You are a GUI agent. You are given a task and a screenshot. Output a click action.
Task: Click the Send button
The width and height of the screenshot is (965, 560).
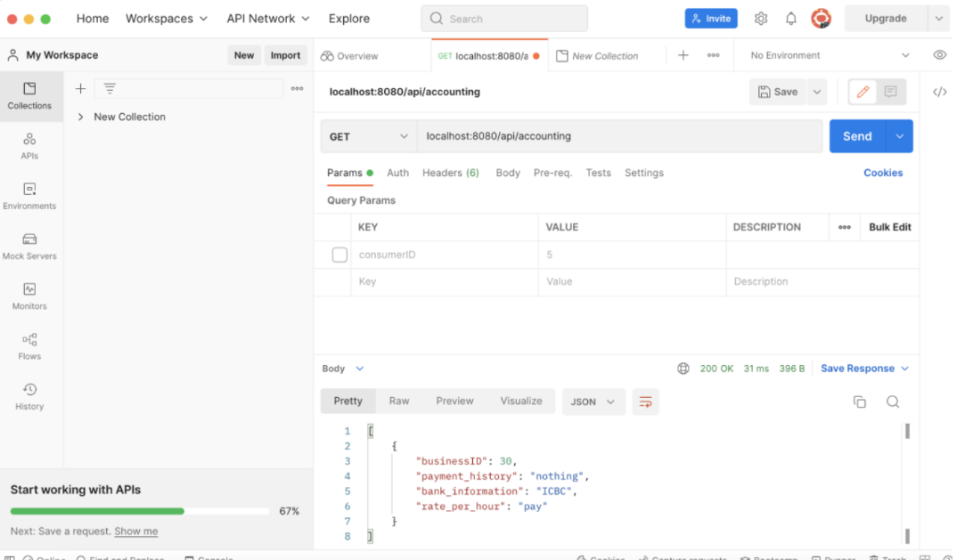pyautogui.click(x=856, y=135)
